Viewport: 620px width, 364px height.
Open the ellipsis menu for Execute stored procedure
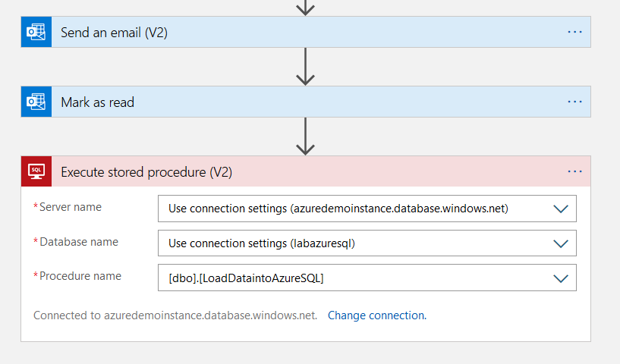pos(574,171)
